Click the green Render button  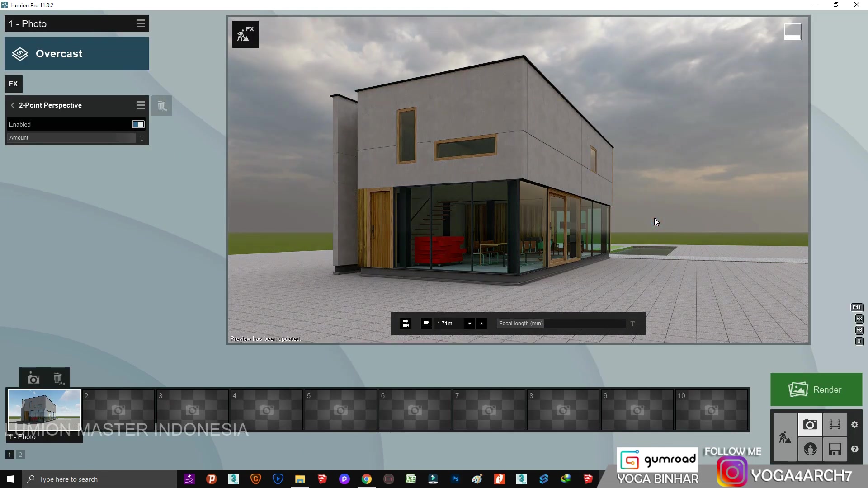click(x=816, y=389)
